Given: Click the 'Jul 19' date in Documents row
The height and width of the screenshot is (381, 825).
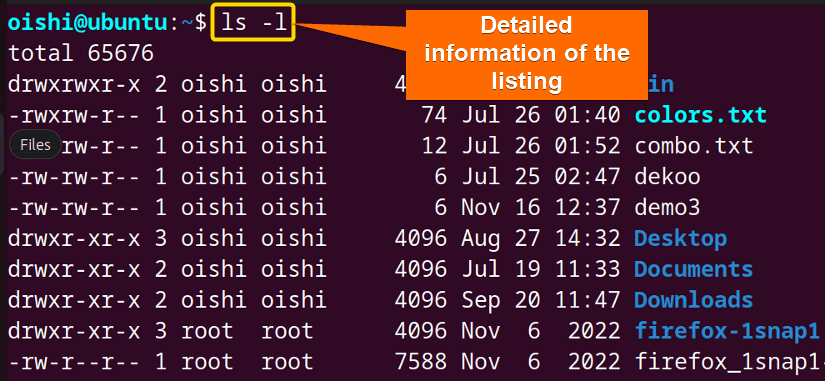Looking at the screenshot, I should click(501, 270).
